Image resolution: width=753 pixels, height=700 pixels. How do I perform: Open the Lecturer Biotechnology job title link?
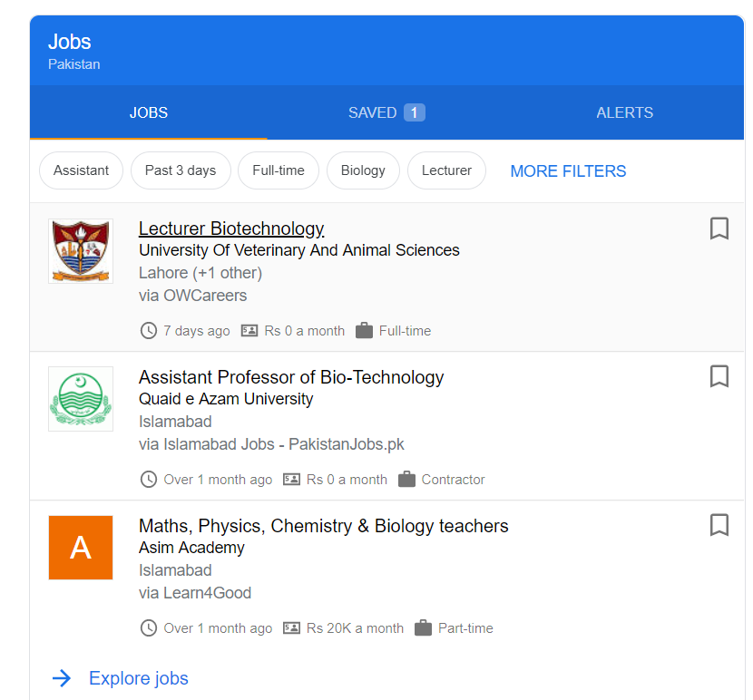(x=231, y=228)
